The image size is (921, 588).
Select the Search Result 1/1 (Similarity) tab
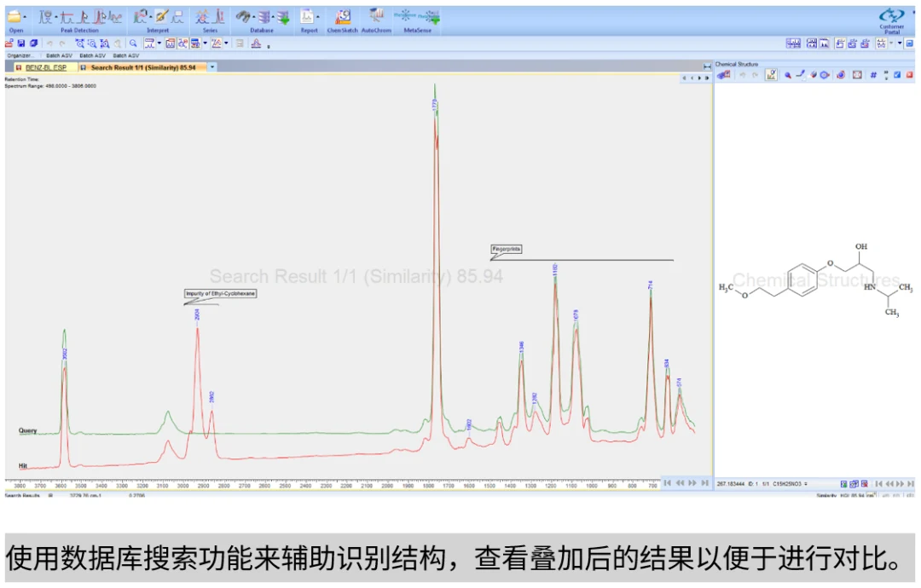pyautogui.click(x=143, y=67)
